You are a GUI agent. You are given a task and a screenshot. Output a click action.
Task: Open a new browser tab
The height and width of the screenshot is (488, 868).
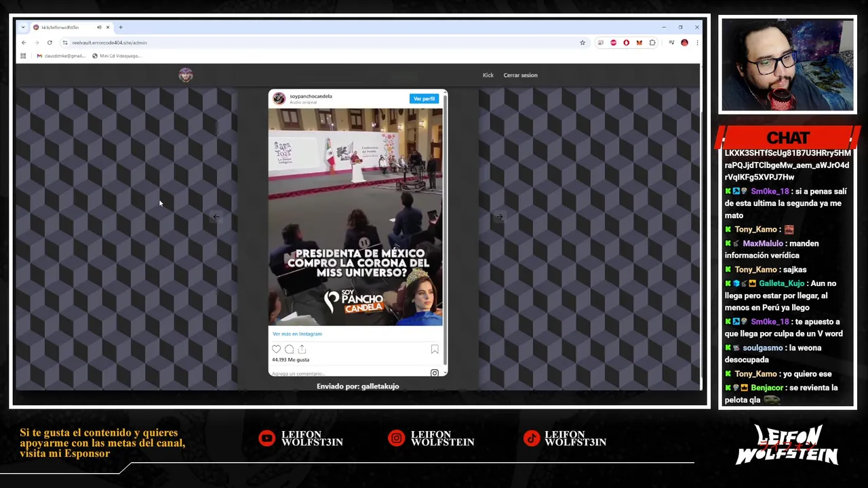point(121,27)
